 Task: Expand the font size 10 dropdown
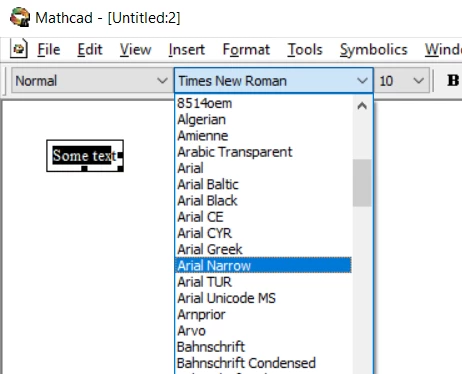click(418, 81)
